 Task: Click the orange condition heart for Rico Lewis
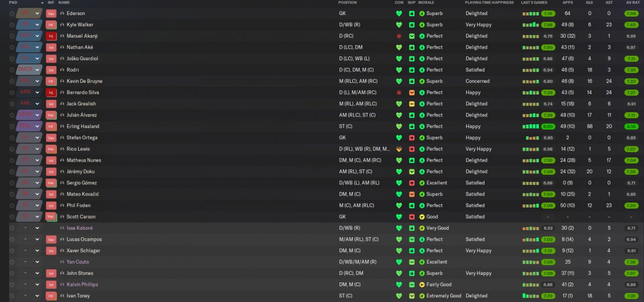[399, 149]
